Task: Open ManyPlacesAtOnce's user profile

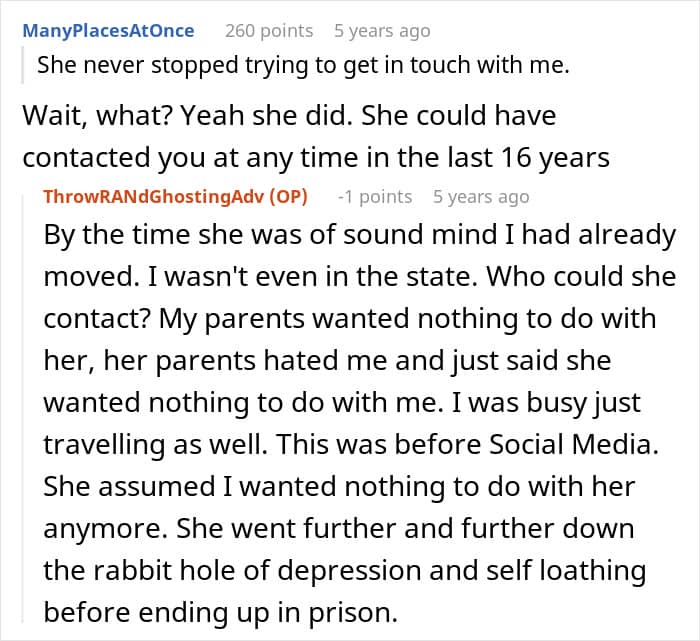Action: tap(108, 31)
